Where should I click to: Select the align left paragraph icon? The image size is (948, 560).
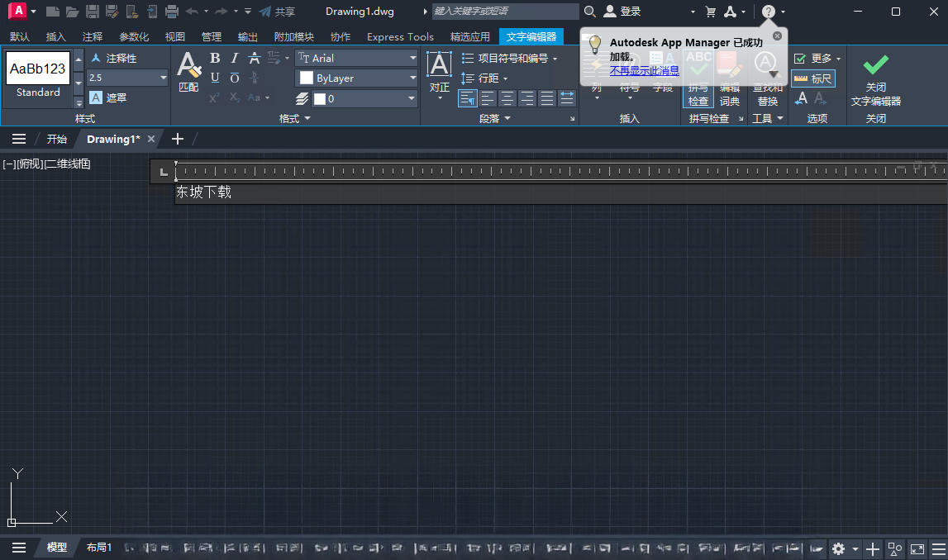tap(488, 97)
